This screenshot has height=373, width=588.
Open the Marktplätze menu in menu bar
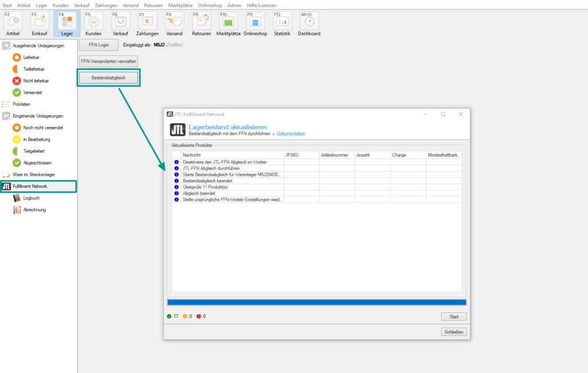180,5
